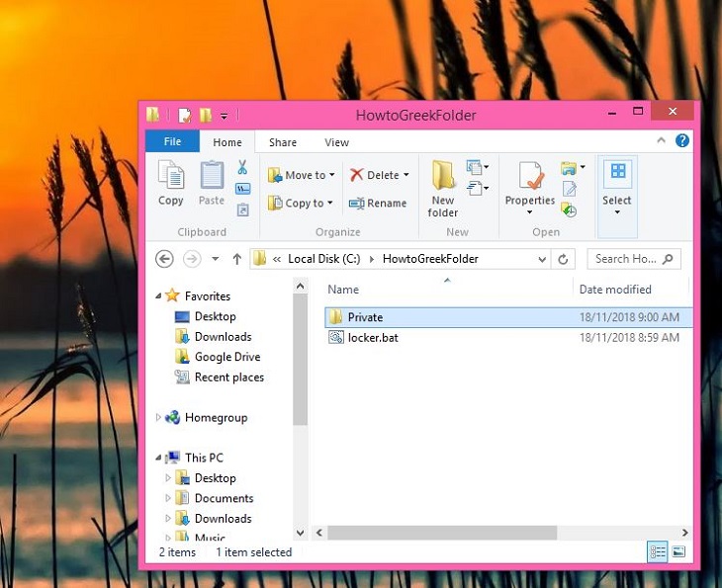Image resolution: width=722 pixels, height=588 pixels.
Task: Click the address bar path chevron before Local Disk
Action: [277, 259]
